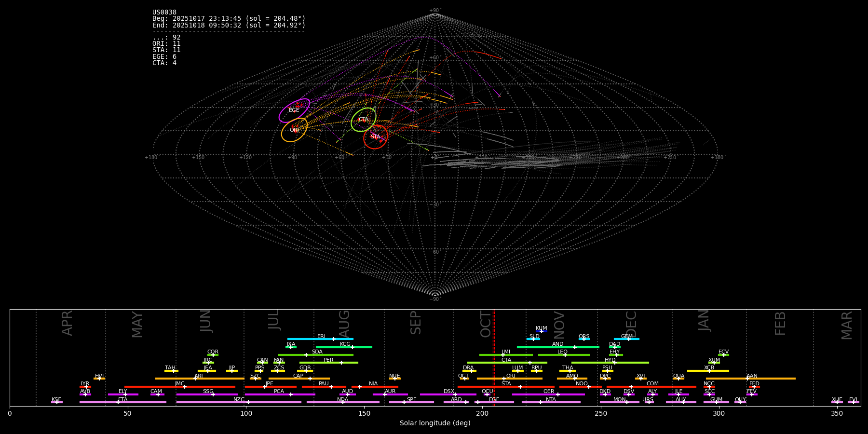Select the ARI shower bar in the timeline

click(200, 379)
